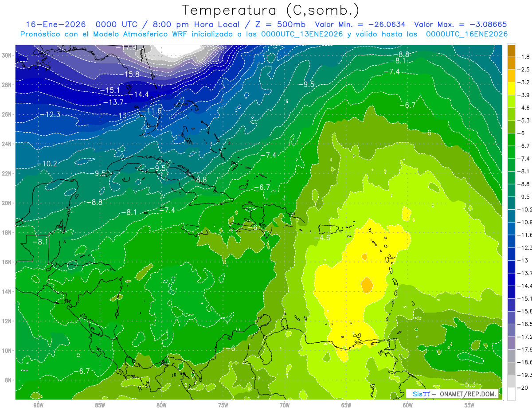Click the '-11.6' contour label on the map
This screenshot has height=411, width=532.
tap(152, 110)
